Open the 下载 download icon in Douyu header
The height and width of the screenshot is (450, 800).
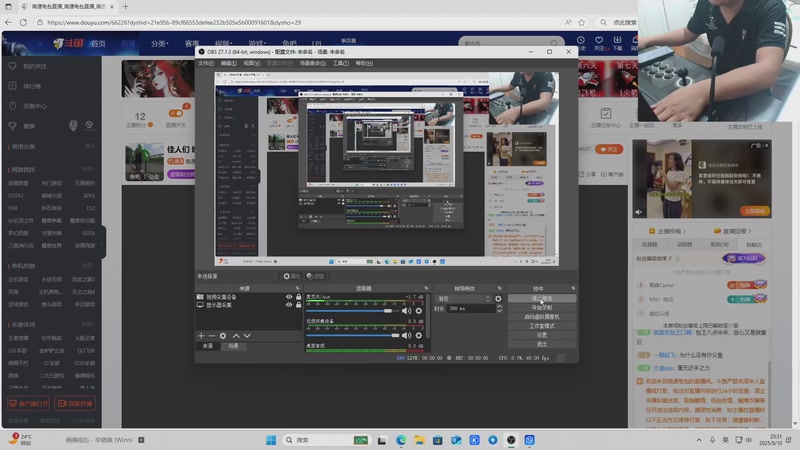(x=617, y=40)
